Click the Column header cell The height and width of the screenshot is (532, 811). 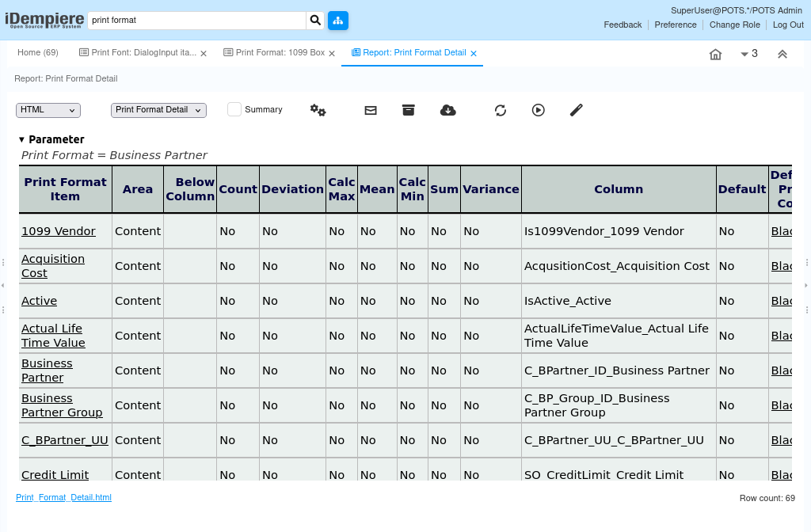click(619, 189)
